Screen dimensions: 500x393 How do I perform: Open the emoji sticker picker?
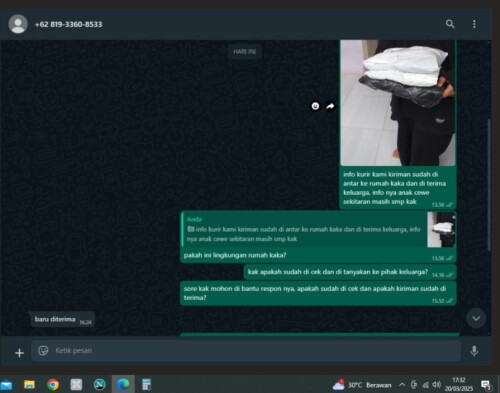click(x=43, y=350)
